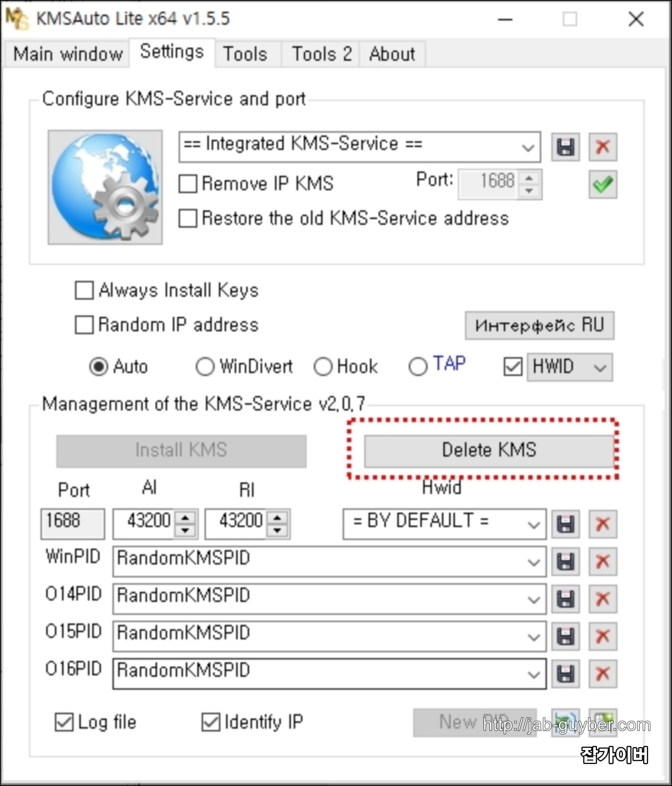This screenshot has width=672, height=786.
Task: Delete the KMS-Service server entry with red X
Action: click(x=603, y=147)
